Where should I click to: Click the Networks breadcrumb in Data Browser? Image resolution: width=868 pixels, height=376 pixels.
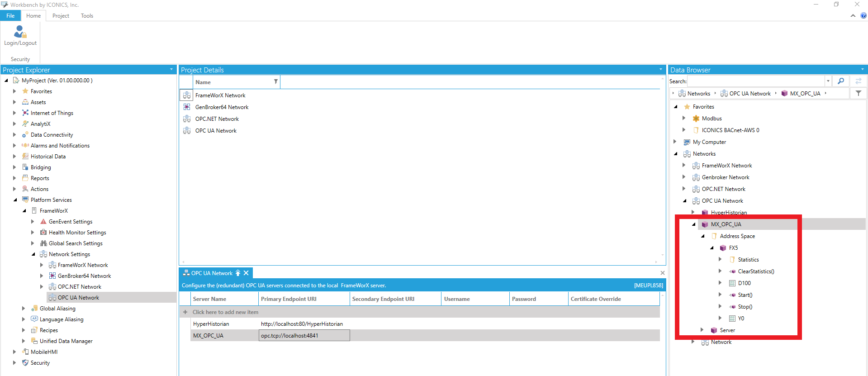[x=698, y=94]
